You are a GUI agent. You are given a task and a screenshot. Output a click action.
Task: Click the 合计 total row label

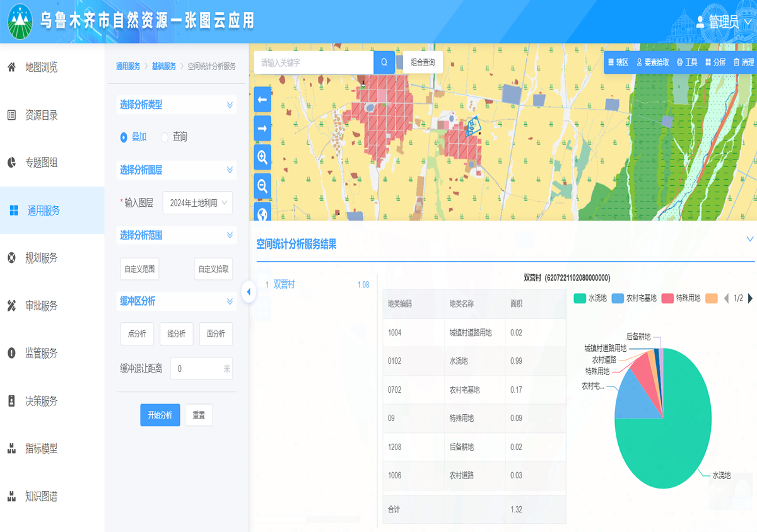(x=394, y=509)
